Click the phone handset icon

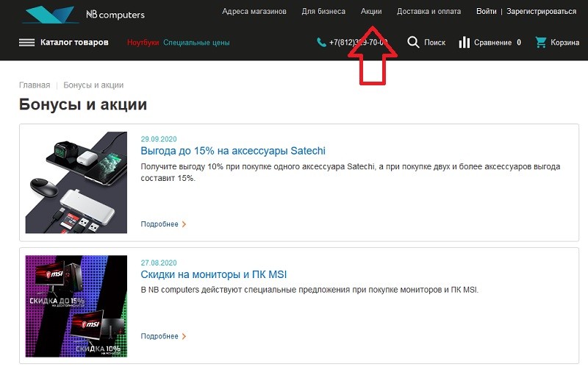pyautogui.click(x=321, y=43)
